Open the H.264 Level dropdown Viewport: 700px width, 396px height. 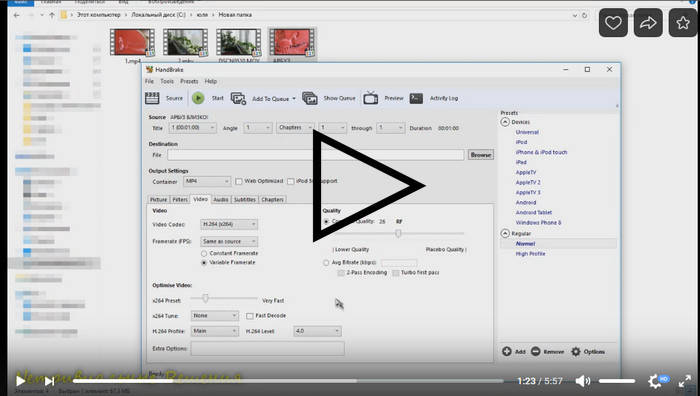(x=317, y=331)
